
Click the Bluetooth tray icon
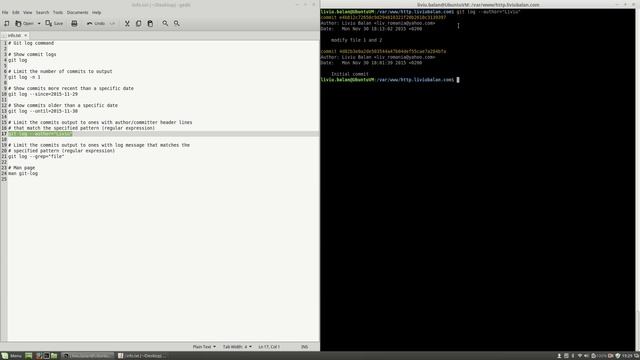click(573, 356)
